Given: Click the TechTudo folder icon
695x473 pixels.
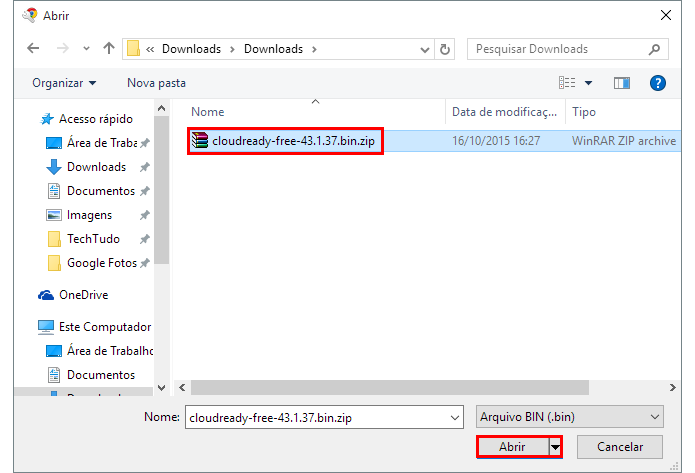Looking at the screenshot, I should pyautogui.click(x=54, y=239).
